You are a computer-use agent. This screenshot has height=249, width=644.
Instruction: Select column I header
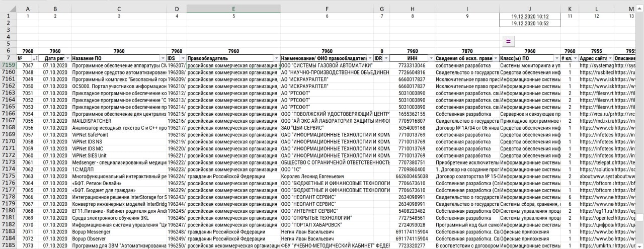467,9
